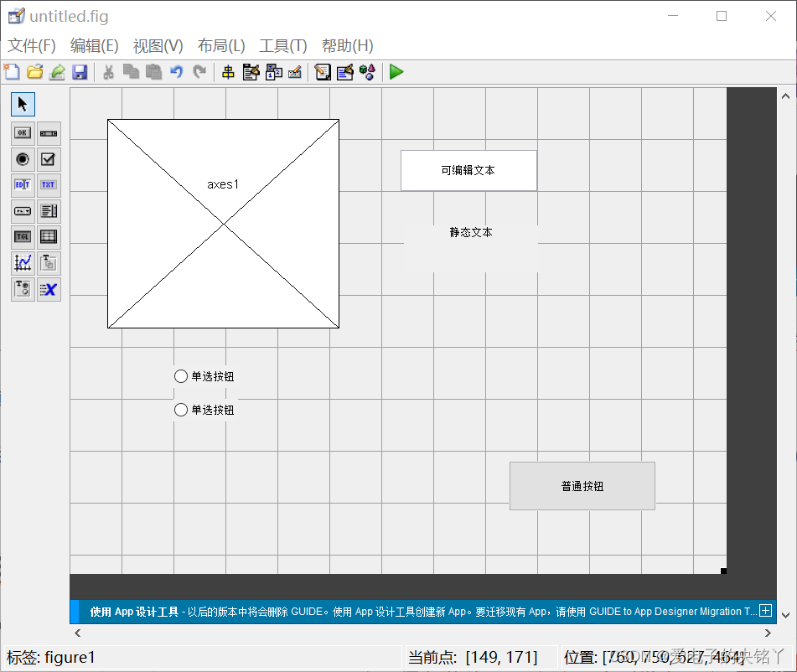This screenshot has width=797, height=672.
Task: Open the Object Browser
Action: pos(368,72)
